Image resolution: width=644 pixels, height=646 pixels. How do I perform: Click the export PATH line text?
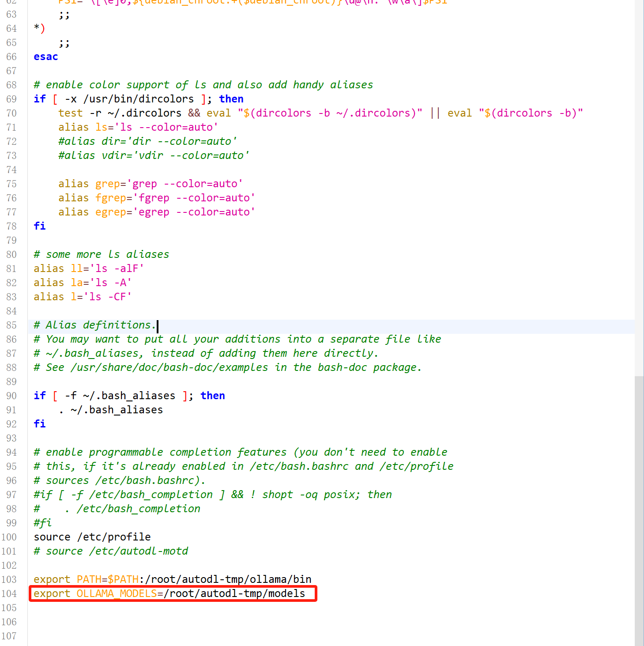(x=173, y=579)
